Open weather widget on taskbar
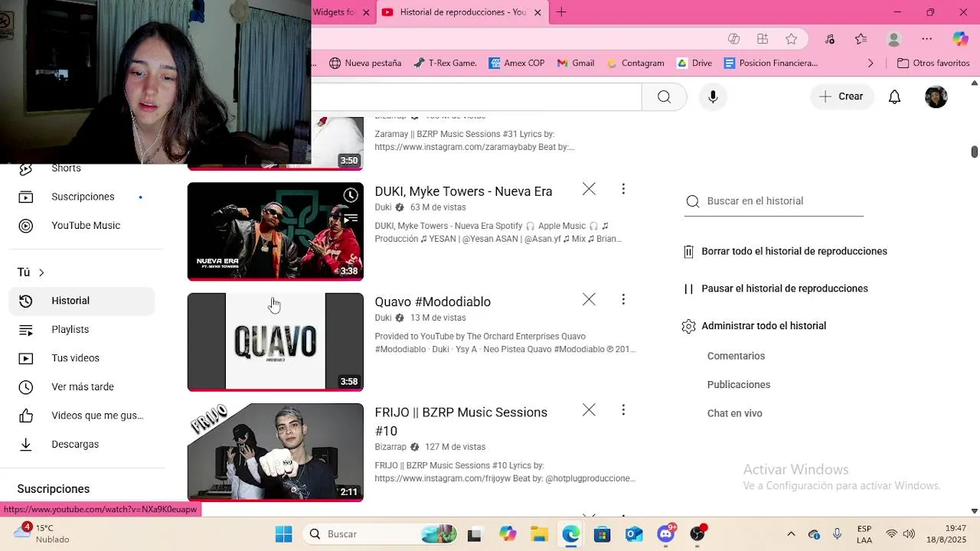The width and height of the screenshot is (980, 551). click(x=42, y=533)
